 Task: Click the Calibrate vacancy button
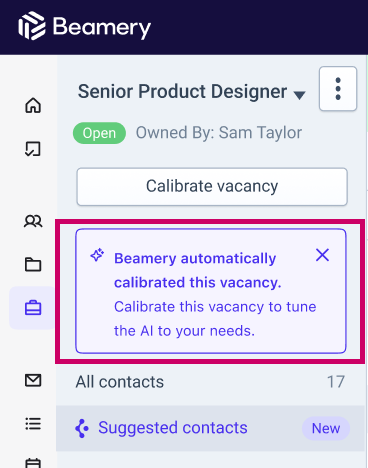[x=212, y=187]
